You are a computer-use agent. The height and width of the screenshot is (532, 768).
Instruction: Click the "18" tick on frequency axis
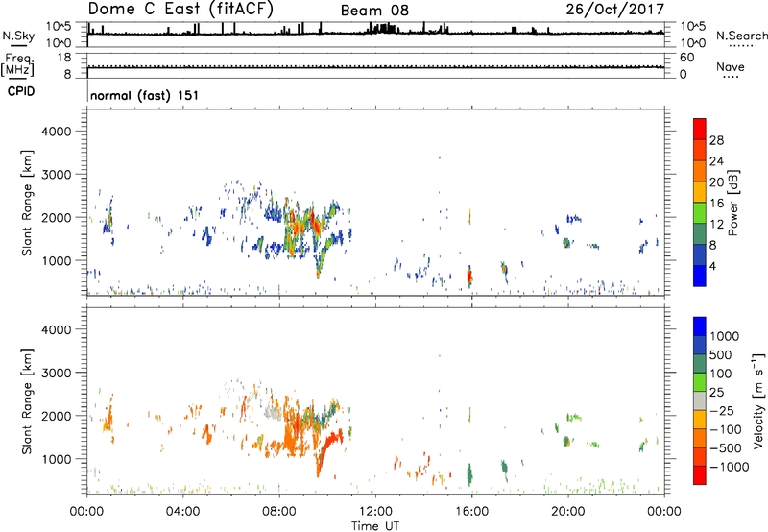click(x=63, y=58)
